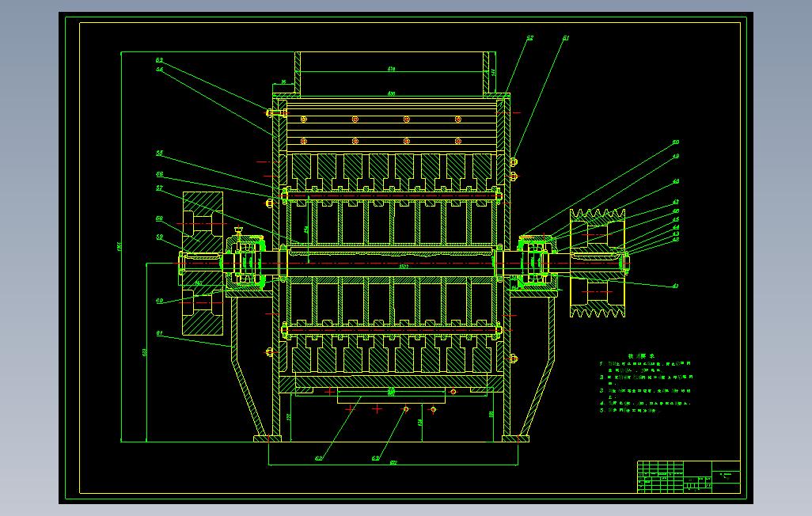Select bottom callout label 63
Image resolution: width=812 pixels, height=516 pixels.
[x=375, y=458]
